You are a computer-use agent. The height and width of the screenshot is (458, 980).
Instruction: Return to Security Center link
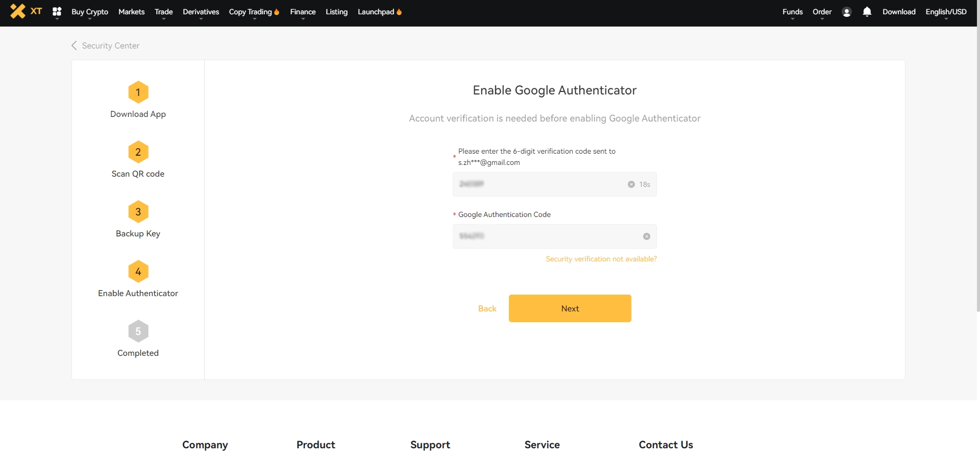click(x=111, y=45)
